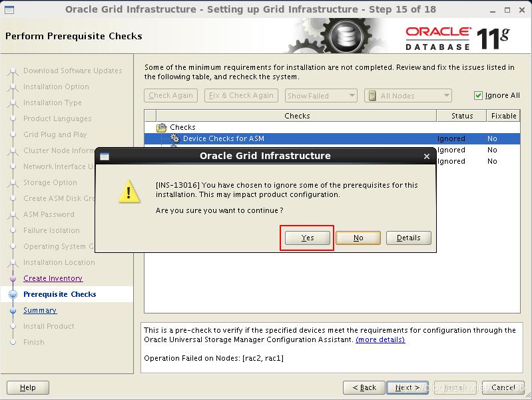The height and width of the screenshot is (400, 532).
Task: Click the Finish step in sidebar
Action: coord(34,342)
